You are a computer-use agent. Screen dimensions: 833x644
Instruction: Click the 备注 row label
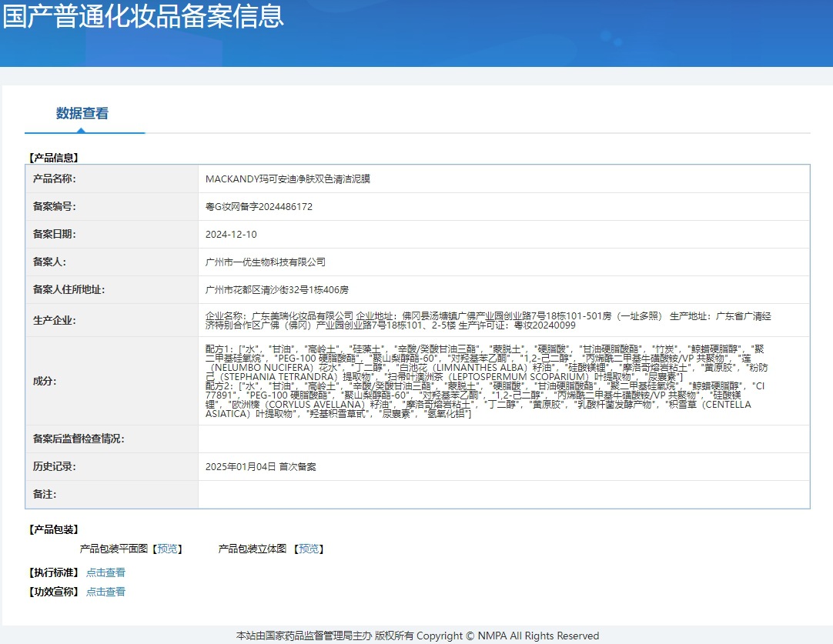click(45, 494)
